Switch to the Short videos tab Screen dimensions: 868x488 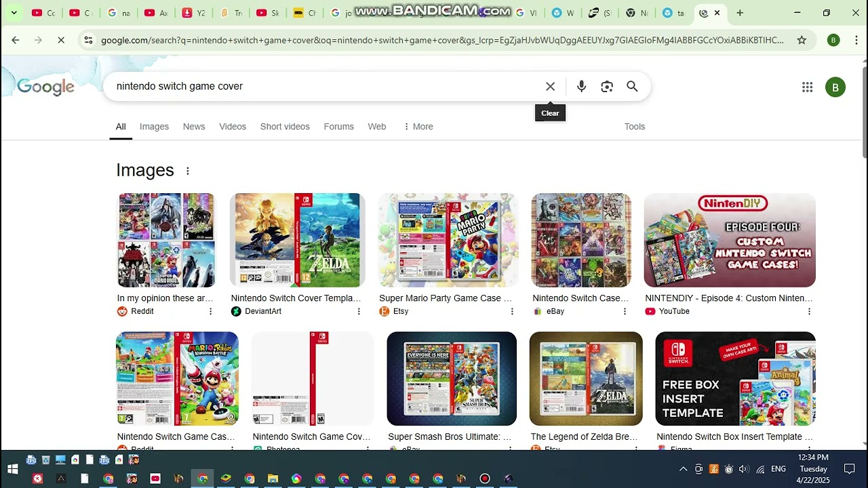[x=285, y=127]
